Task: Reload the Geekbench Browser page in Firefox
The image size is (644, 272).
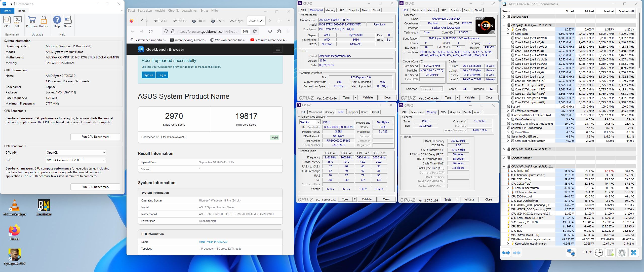Action: click(x=151, y=31)
